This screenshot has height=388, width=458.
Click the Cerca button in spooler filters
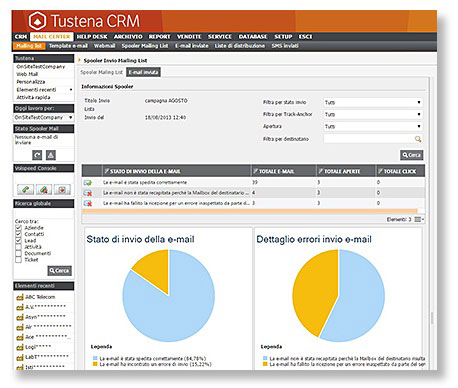412,155
